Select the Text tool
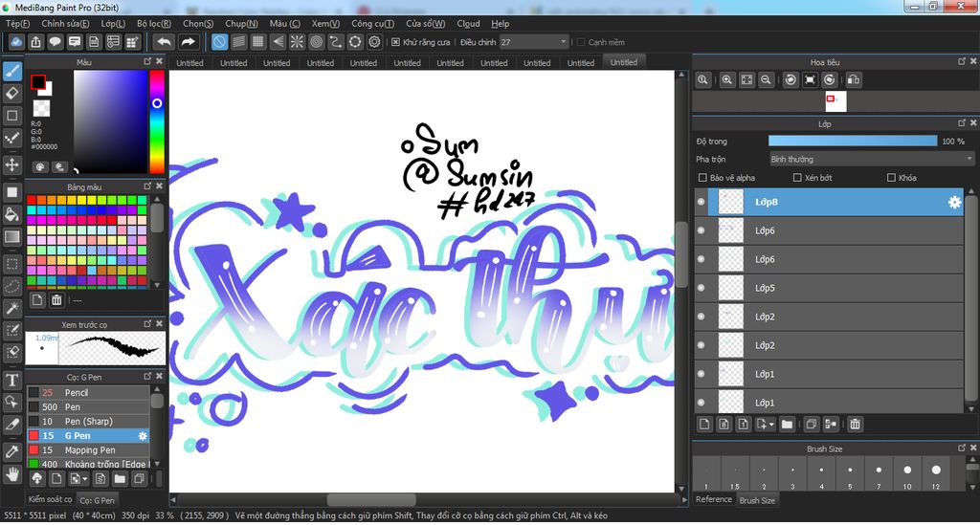The height and width of the screenshot is (525, 980). [11, 380]
